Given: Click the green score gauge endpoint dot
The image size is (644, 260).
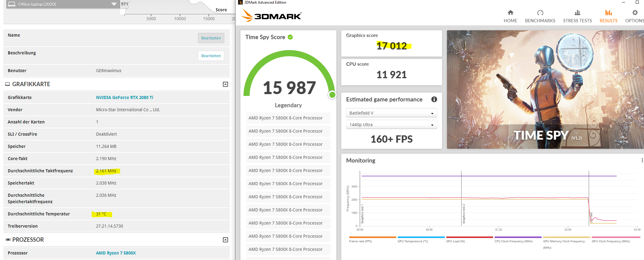Looking at the screenshot, I should click(x=332, y=95).
